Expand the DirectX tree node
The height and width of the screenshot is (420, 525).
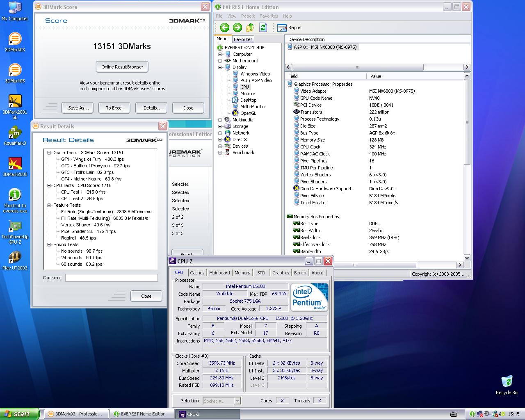220,139
